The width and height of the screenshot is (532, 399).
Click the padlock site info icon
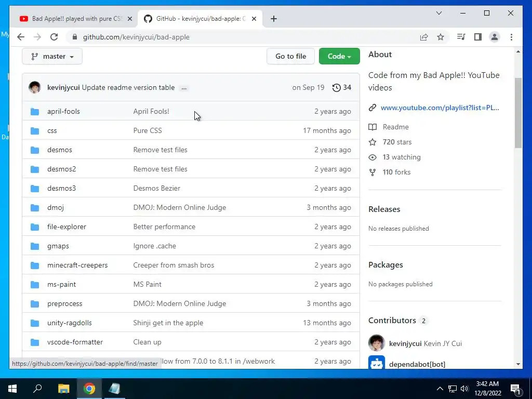pos(75,37)
